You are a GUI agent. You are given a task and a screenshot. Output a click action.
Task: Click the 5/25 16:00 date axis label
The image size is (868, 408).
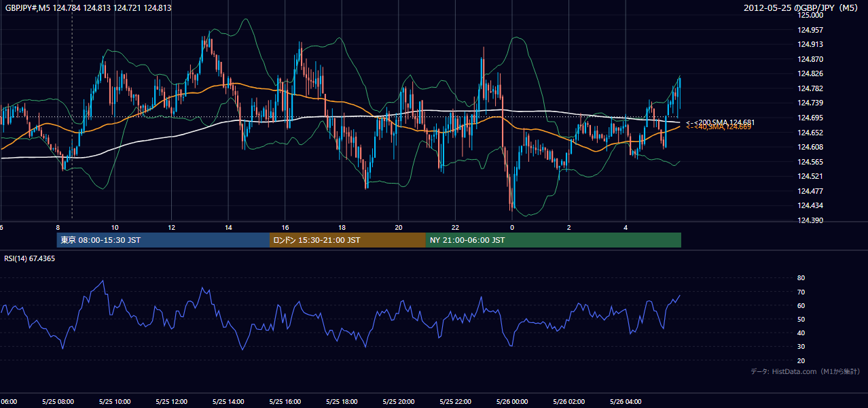click(x=285, y=402)
